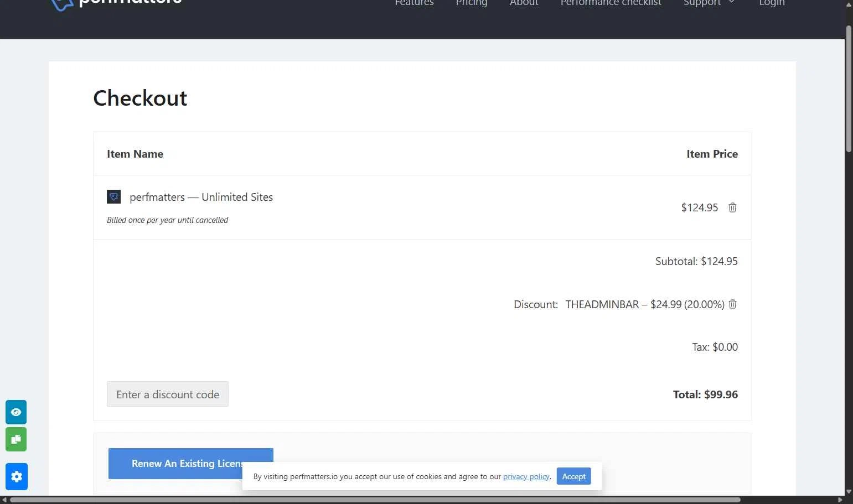
Task: Click Renew An Existing License button
Action: [x=191, y=464]
